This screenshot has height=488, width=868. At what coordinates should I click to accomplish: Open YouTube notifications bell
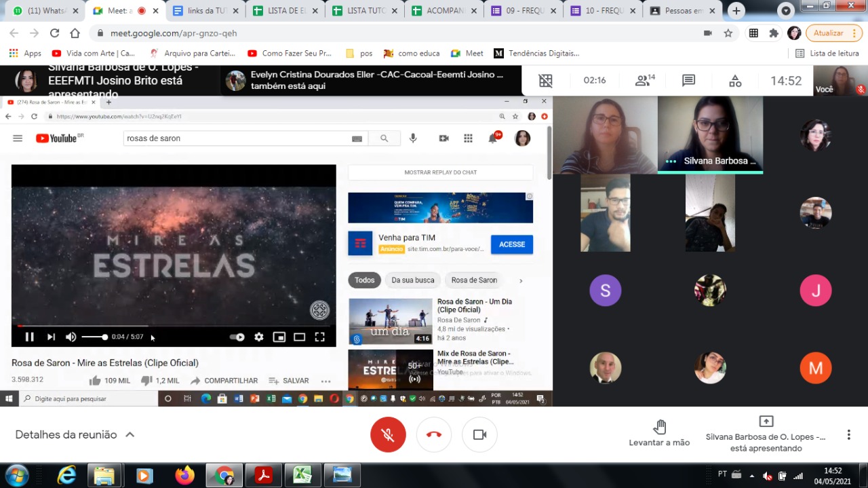point(493,138)
